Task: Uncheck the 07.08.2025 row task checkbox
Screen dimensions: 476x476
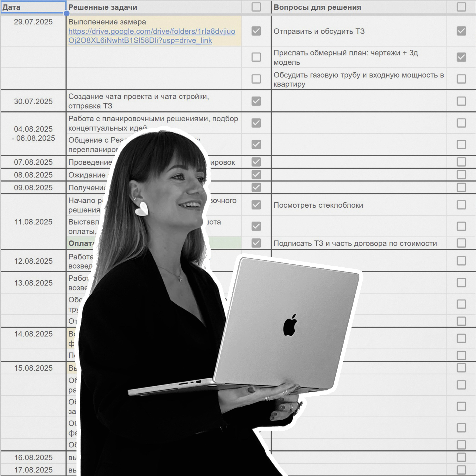Action: [256, 162]
